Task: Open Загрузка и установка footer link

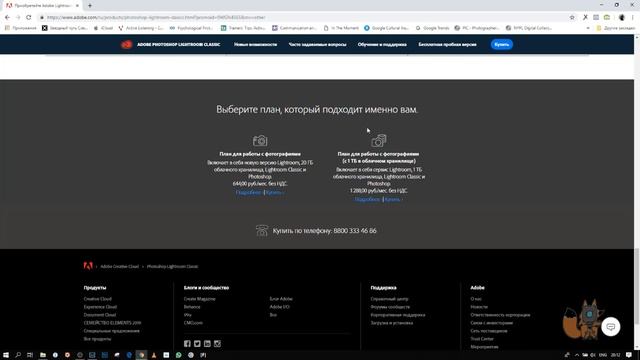Action: (x=392, y=323)
